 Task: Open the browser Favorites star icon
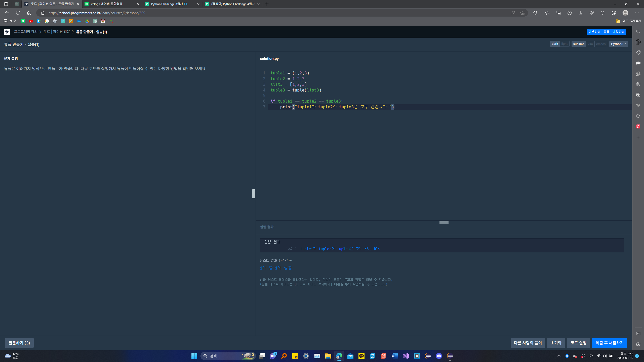tap(547, 13)
